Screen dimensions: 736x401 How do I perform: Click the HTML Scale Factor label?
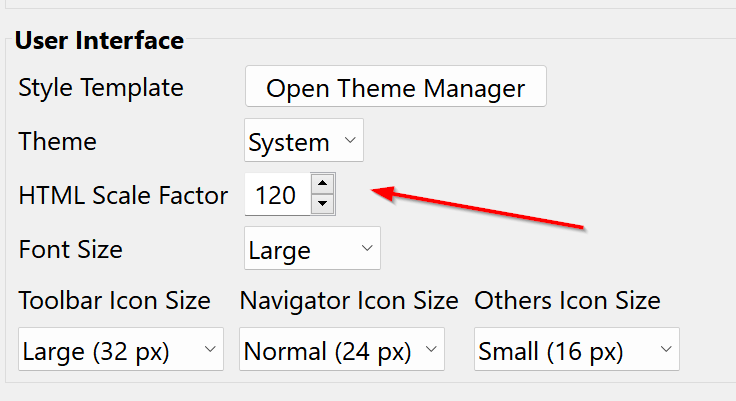tap(123, 195)
